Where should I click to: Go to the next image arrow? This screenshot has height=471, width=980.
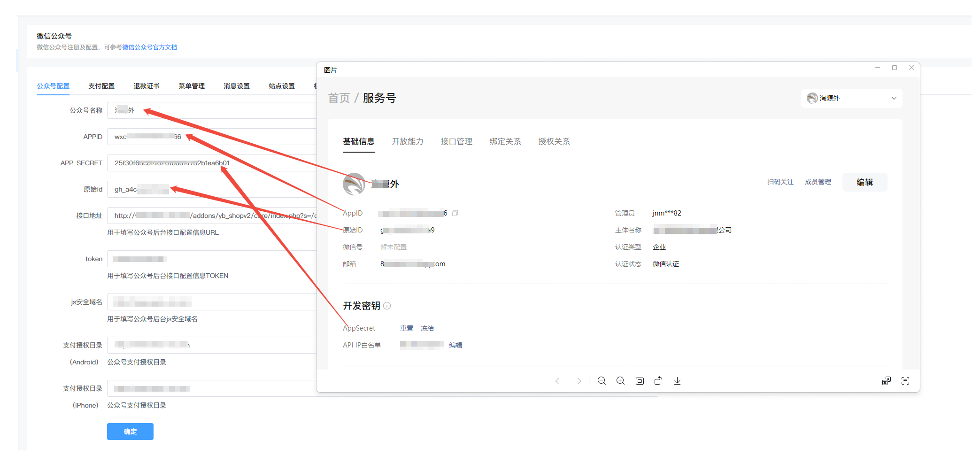pyautogui.click(x=578, y=381)
